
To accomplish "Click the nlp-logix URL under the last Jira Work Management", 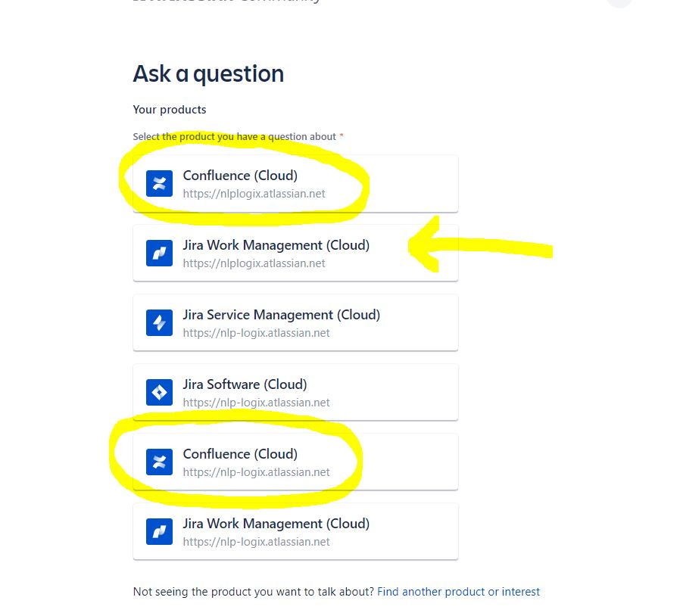I will tap(256, 542).
